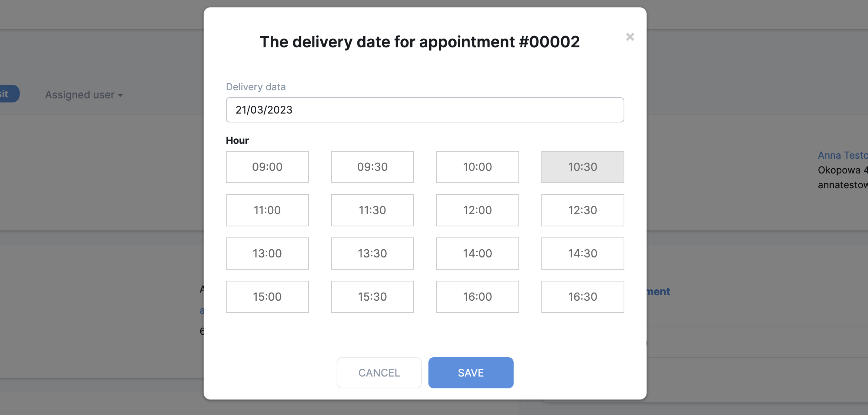
Task: Select the 15:00 hour slot
Action: pyautogui.click(x=267, y=297)
